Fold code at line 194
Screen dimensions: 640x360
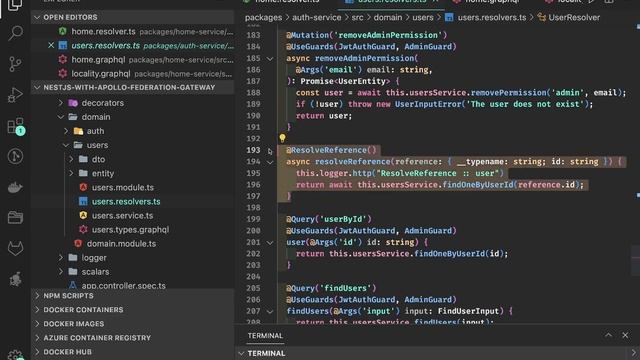270,162
